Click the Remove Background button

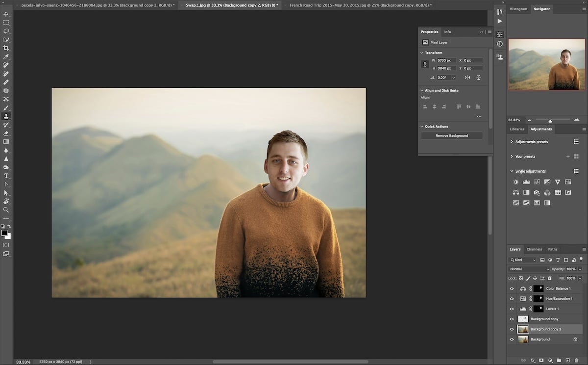pyautogui.click(x=451, y=135)
